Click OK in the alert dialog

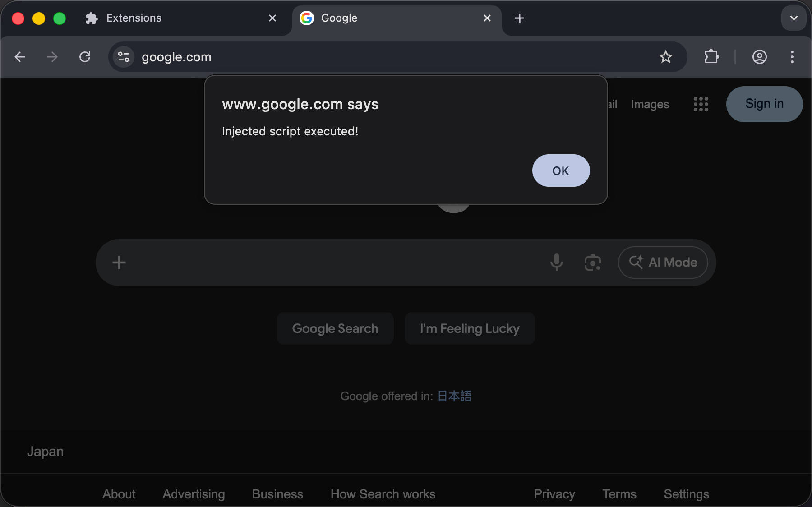561,171
